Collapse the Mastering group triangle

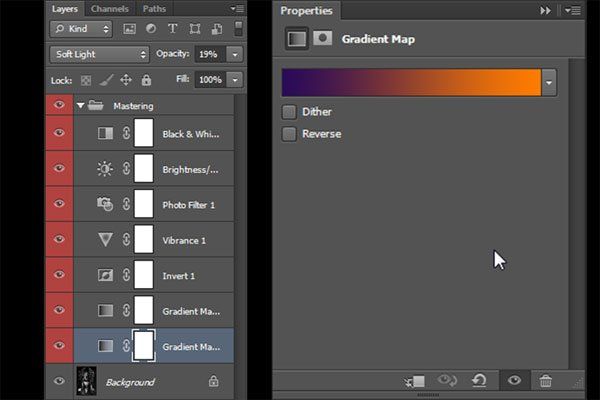(x=80, y=105)
